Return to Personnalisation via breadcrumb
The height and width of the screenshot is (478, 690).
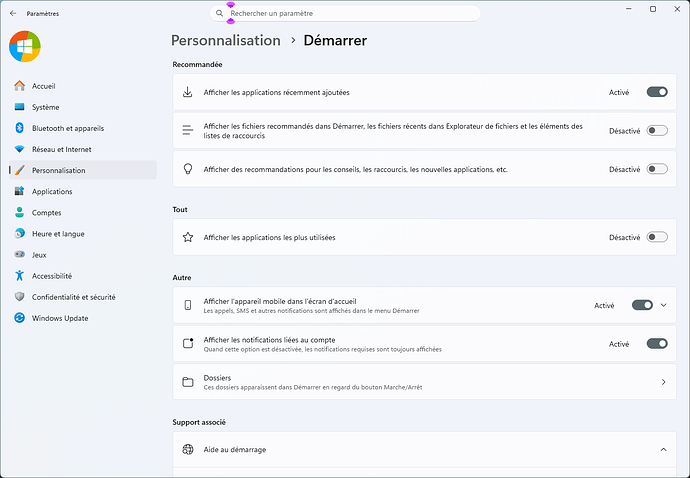(226, 40)
